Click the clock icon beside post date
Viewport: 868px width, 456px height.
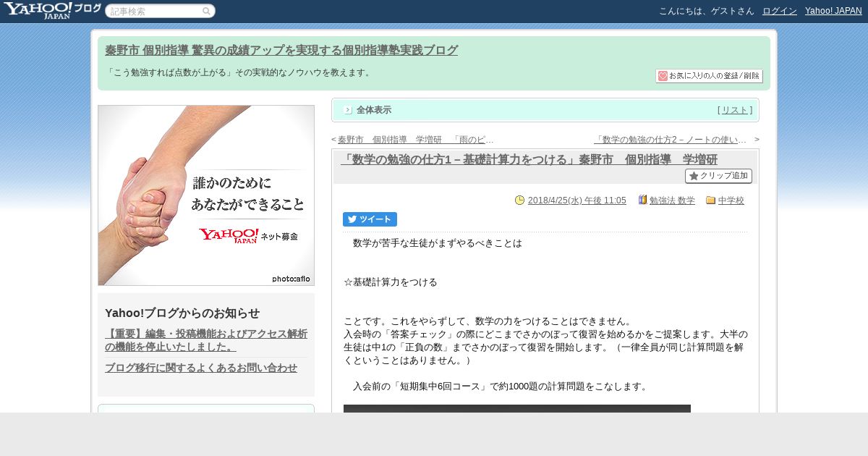(x=519, y=200)
